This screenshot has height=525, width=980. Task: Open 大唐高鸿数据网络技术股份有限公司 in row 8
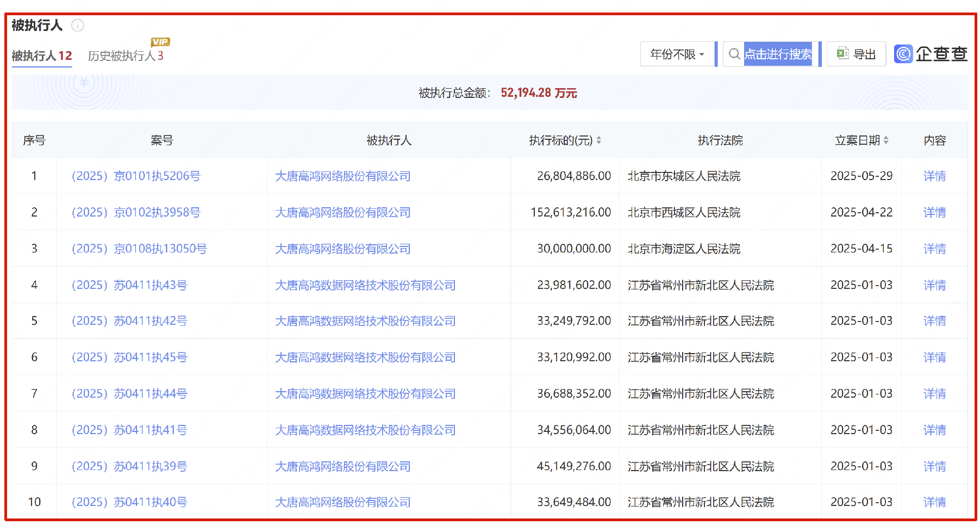click(x=365, y=430)
